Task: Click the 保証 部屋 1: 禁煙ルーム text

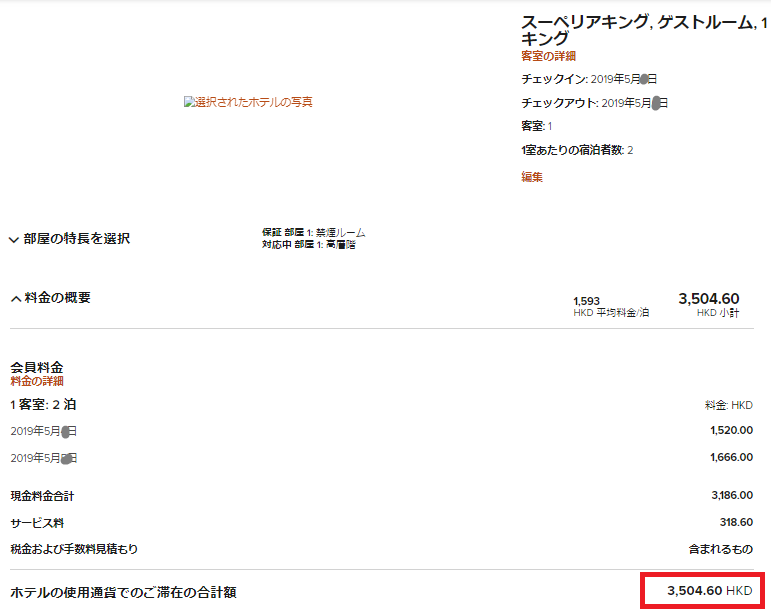Action: point(314,233)
